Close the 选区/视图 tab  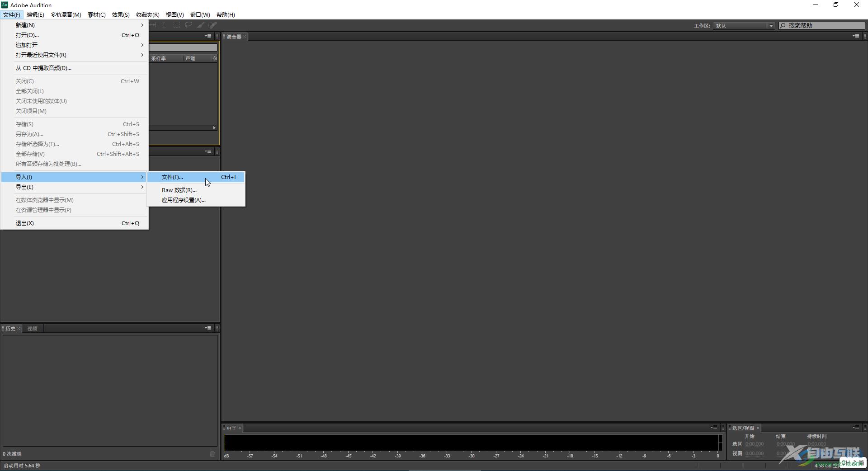point(758,428)
